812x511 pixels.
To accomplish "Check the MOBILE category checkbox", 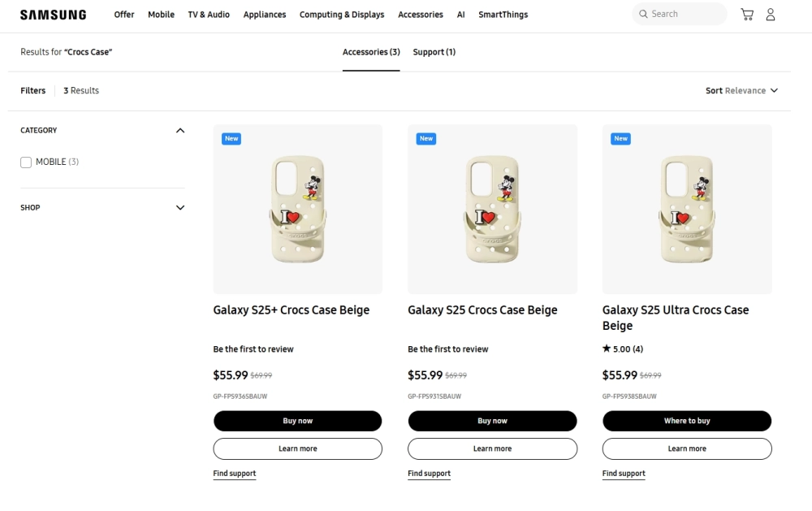I will (x=26, y=162).
